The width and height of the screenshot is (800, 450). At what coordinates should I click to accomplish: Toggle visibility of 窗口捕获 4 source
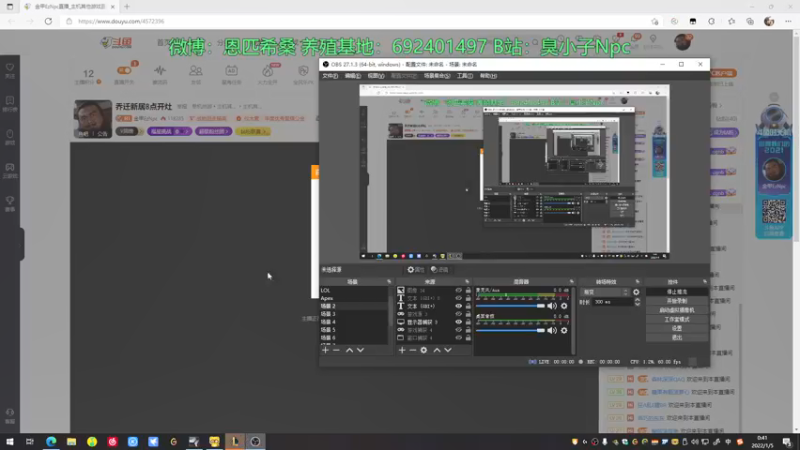pyautogui.click(x=458, y=338)
